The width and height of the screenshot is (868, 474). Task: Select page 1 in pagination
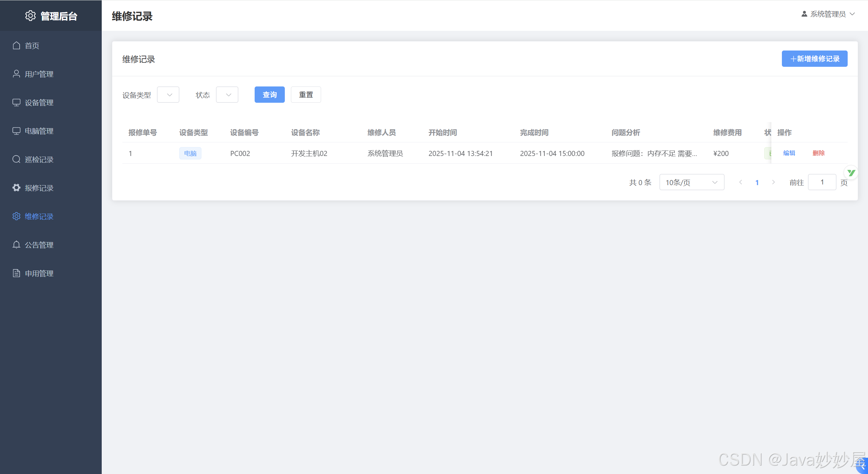pos(757,182)
